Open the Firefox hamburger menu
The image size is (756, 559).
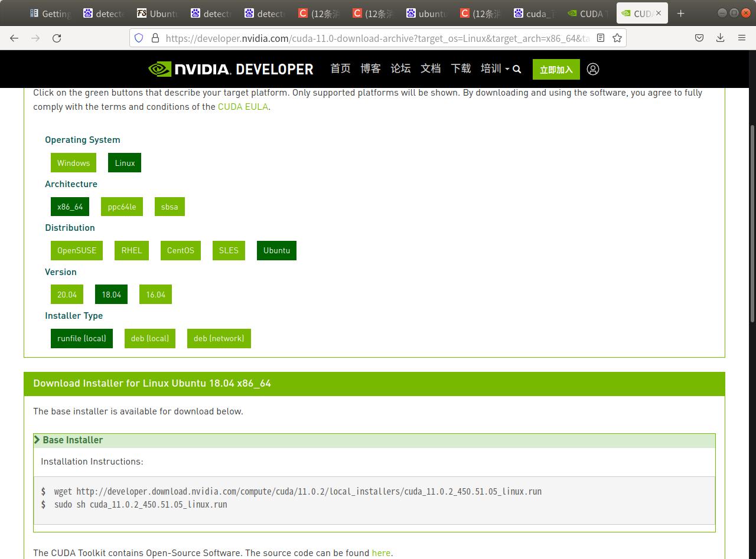pyautogui.click(x=742, y=38)
